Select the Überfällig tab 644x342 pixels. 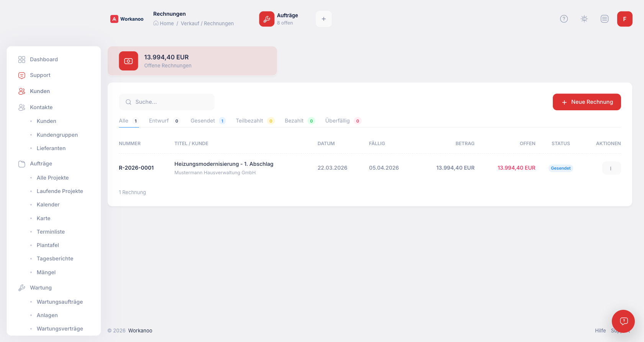point(343,121)
